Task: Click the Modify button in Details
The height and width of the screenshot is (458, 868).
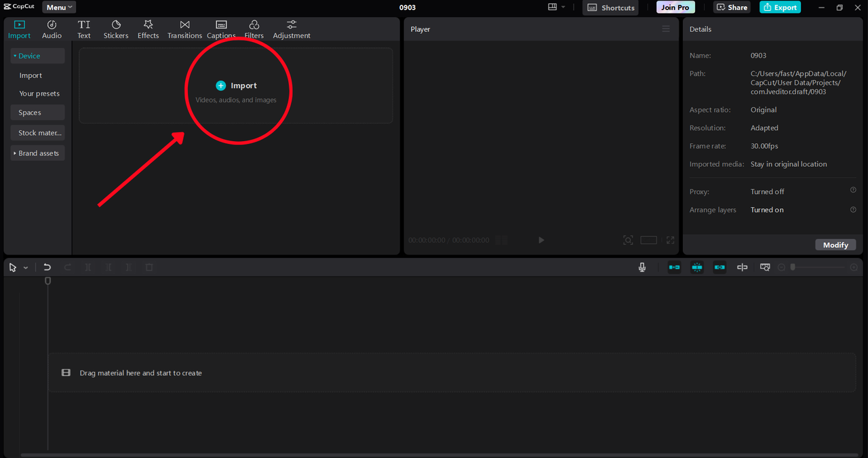Action: 835,245
